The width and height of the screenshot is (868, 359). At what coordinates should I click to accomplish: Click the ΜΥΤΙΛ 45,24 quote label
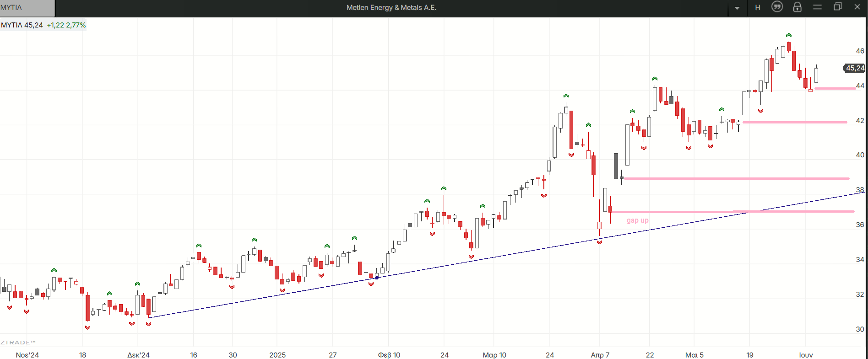22,25
